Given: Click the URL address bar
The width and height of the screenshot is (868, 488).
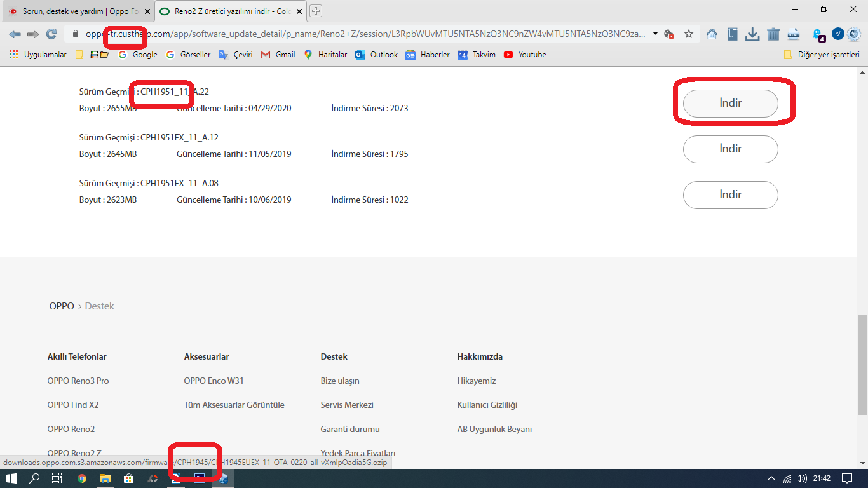Looking at the screenshot, I should click(x=365, y=34).
